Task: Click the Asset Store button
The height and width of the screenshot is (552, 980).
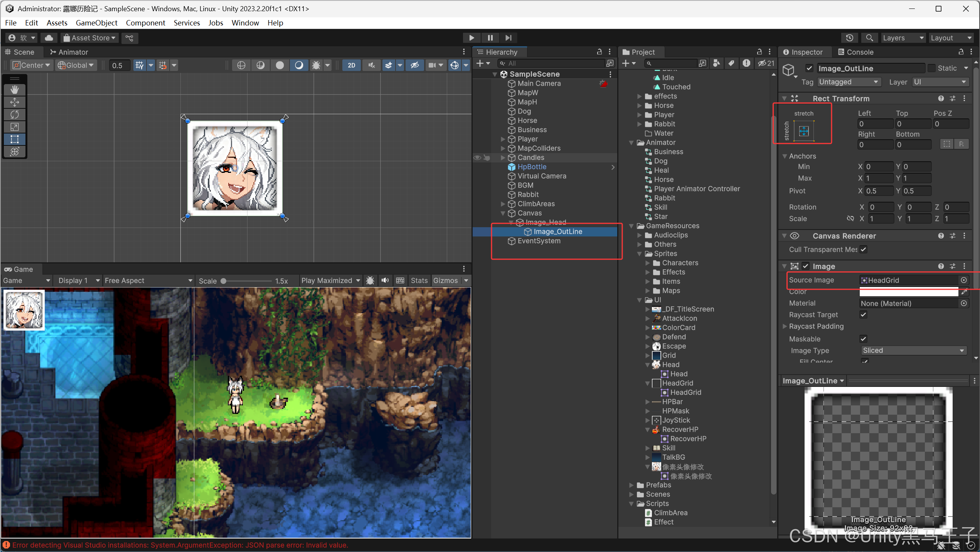Action: click(x=89, y=38)
